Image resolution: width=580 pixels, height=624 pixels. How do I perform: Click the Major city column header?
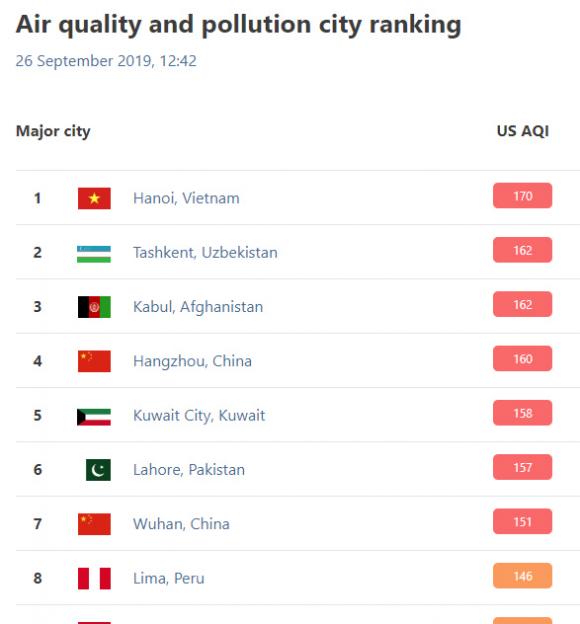[x=53, y=131]
